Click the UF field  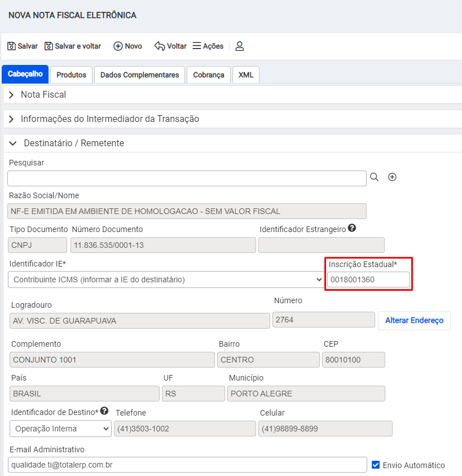[x=193, y=394]
